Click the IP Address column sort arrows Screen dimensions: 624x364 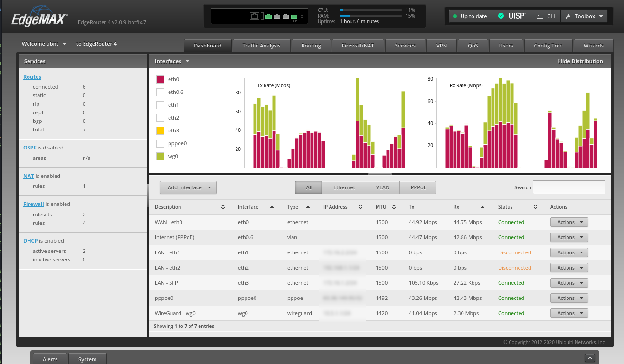click(361, 207)
